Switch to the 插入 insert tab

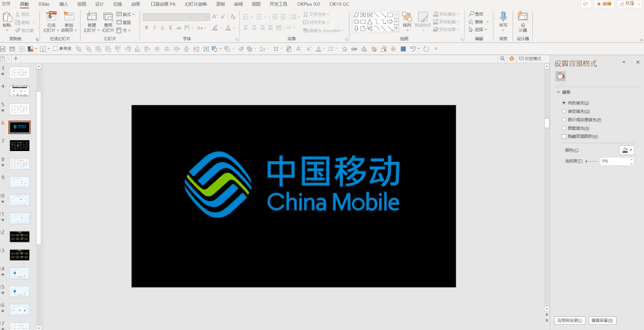point(64,4)
